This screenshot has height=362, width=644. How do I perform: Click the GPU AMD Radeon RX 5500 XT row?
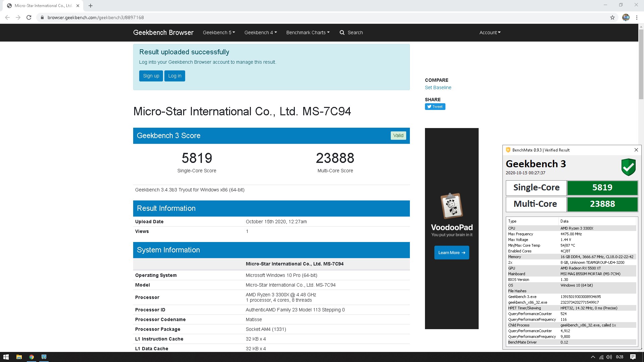572,268
